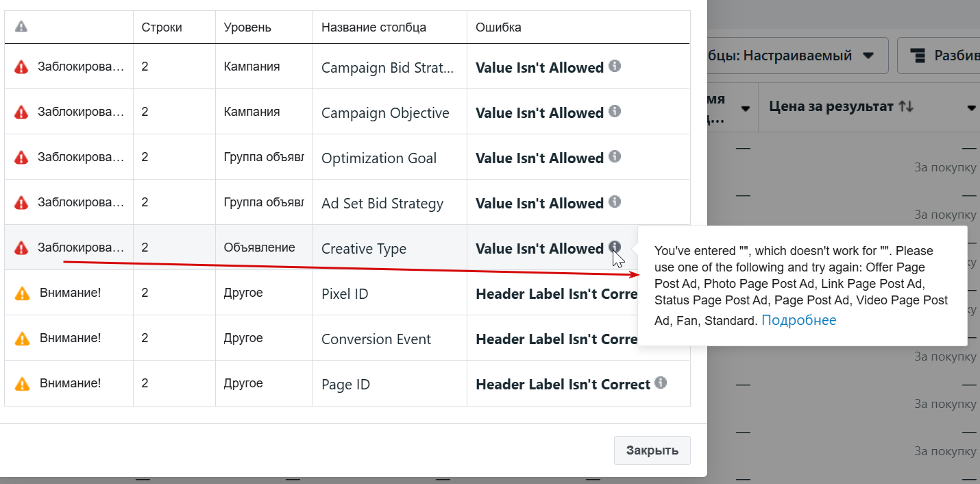980x484 pixels.
Task: Click info icon next to Campaign Bid Strategy error
Action: 615,66
